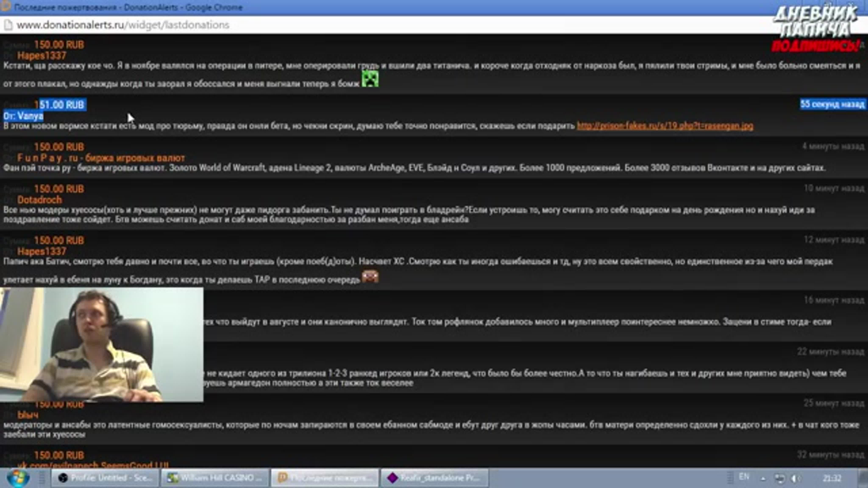
Task: Click the '12 минут назад' timestamp
Action: click(x=834, y=240)
